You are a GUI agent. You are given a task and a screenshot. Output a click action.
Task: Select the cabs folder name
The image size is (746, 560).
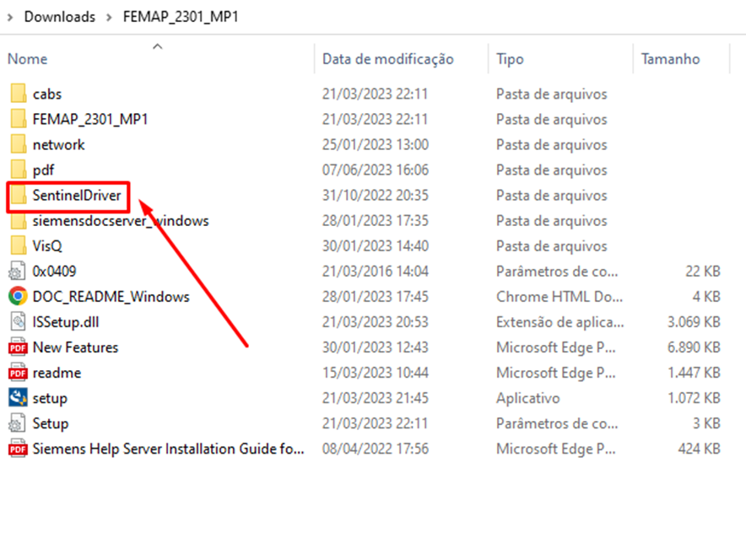(47, 94)
